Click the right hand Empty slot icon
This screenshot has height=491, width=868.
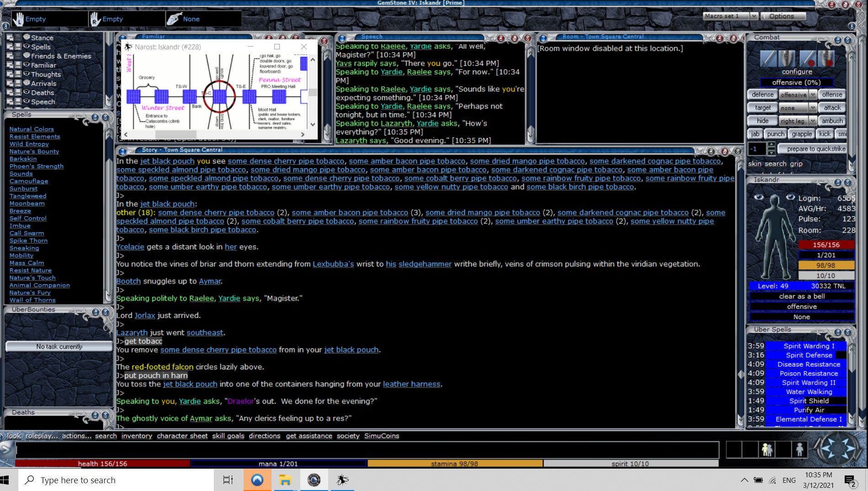95,19
